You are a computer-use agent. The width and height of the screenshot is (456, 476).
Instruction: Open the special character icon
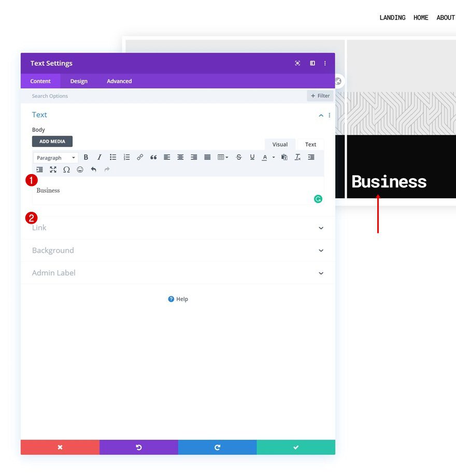(x=66, y=169)
